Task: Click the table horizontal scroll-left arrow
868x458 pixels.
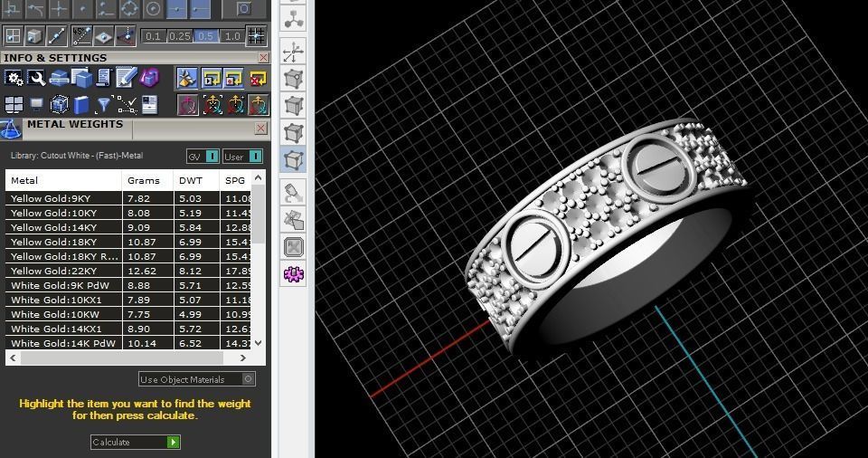Action: click(x=13, y=358)
